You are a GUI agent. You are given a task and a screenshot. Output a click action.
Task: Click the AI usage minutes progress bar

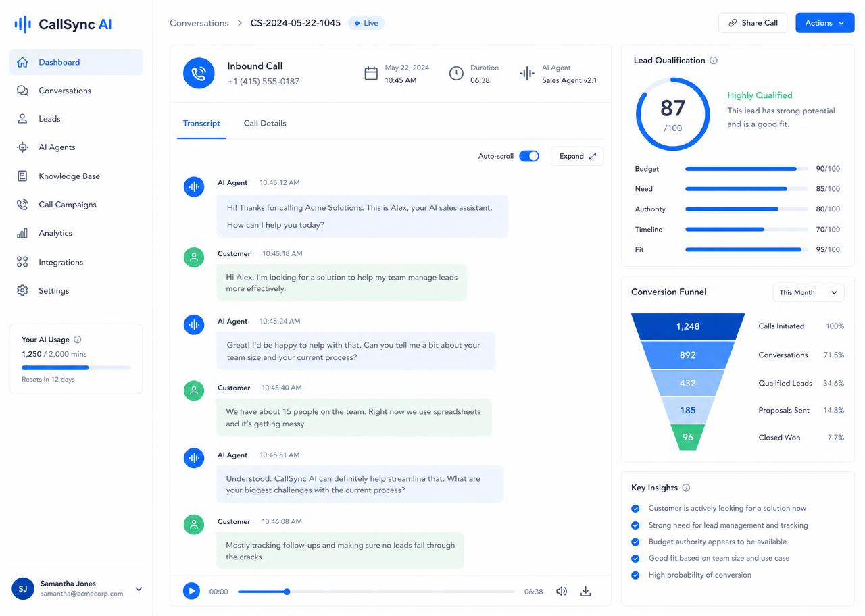click(x=76, y=367)
